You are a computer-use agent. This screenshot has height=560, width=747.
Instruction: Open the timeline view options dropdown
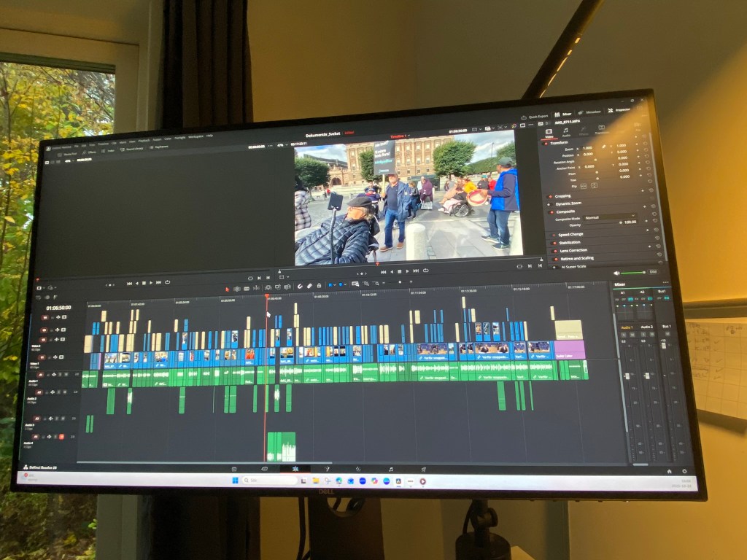point(41,287)
